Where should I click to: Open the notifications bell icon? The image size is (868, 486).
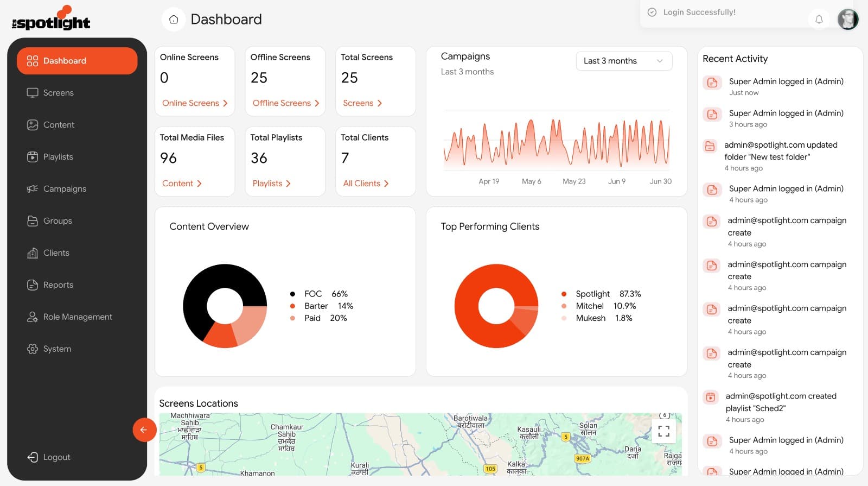819,20
